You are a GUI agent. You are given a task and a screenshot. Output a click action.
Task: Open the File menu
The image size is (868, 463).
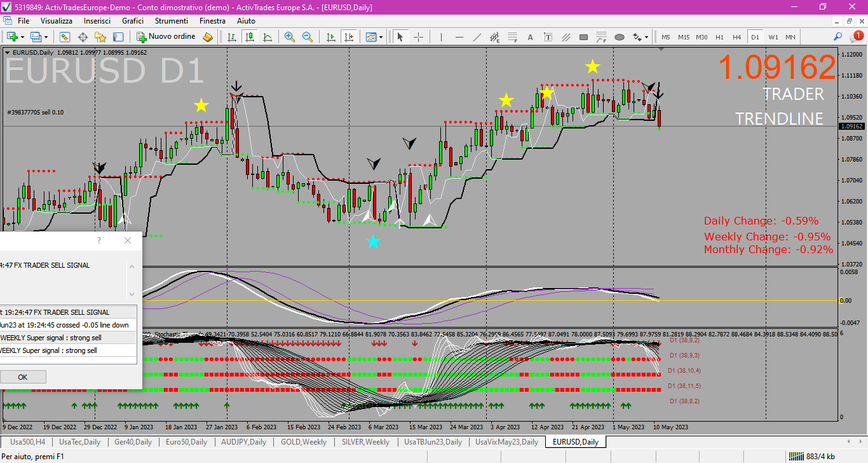point(24,21)
